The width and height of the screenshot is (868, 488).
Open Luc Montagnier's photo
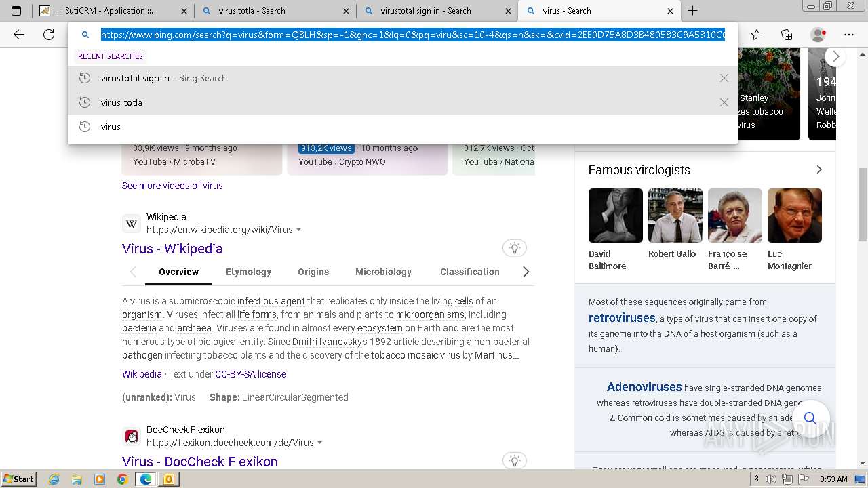coord(794,216)
